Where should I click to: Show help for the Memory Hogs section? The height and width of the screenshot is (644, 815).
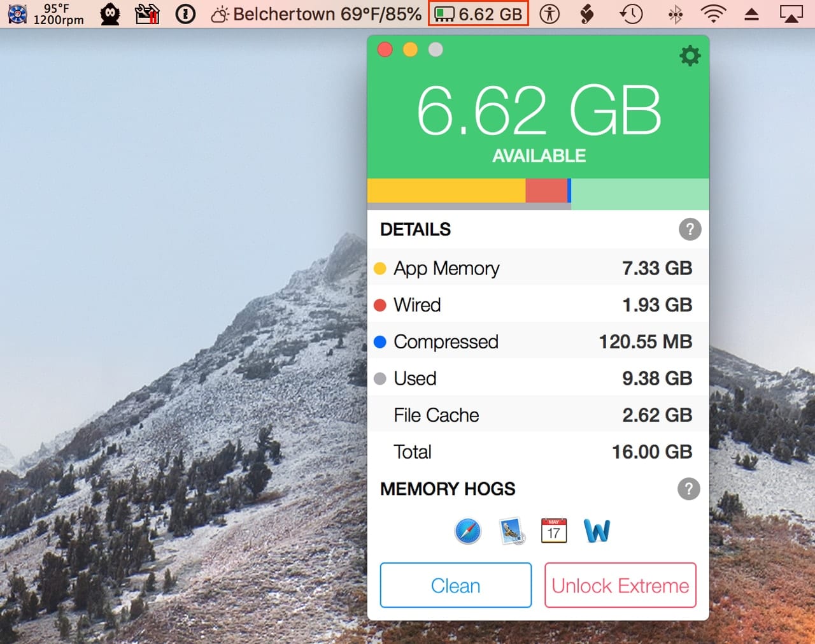click(x=688, y=489)
